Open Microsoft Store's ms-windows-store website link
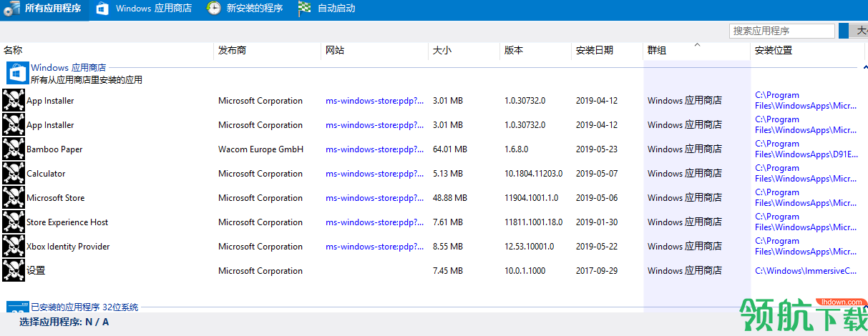 click(374, 198)
